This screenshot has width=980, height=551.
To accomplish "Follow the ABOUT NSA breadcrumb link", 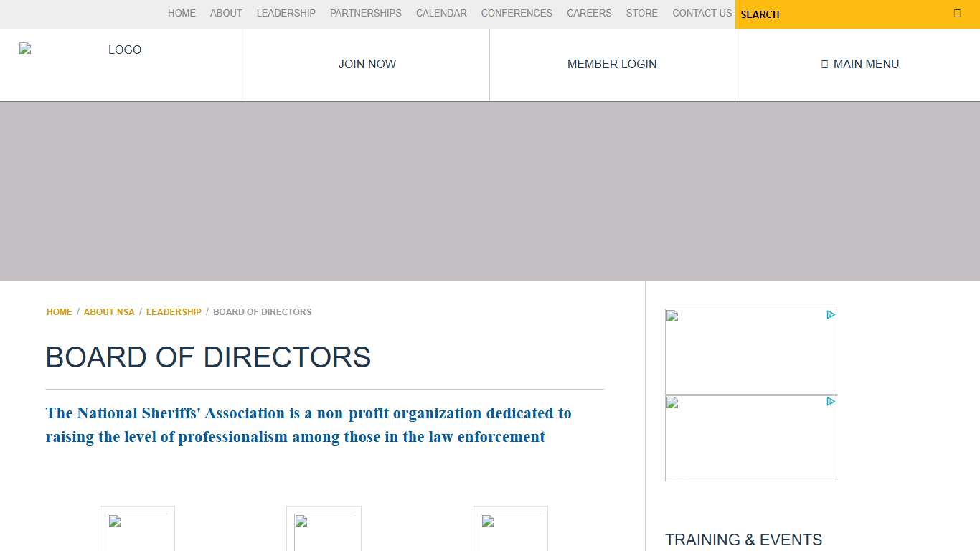I will click(x=109, y=311).
